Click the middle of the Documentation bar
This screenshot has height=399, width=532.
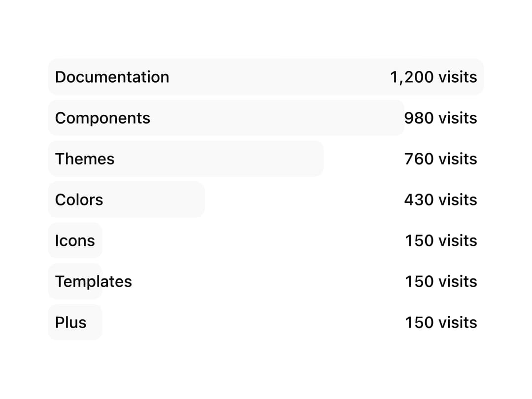(x=266, y=77)
